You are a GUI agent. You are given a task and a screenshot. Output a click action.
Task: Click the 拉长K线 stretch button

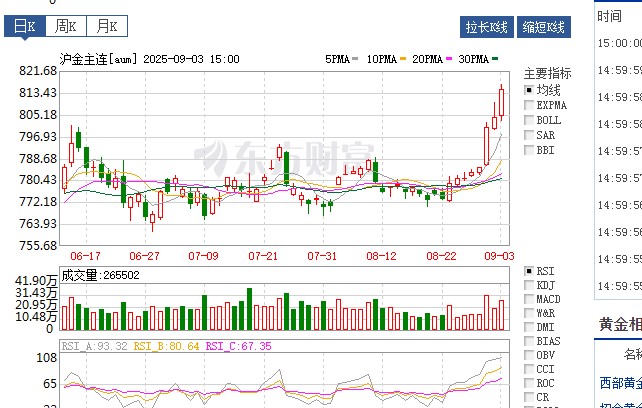coord(487,27)
